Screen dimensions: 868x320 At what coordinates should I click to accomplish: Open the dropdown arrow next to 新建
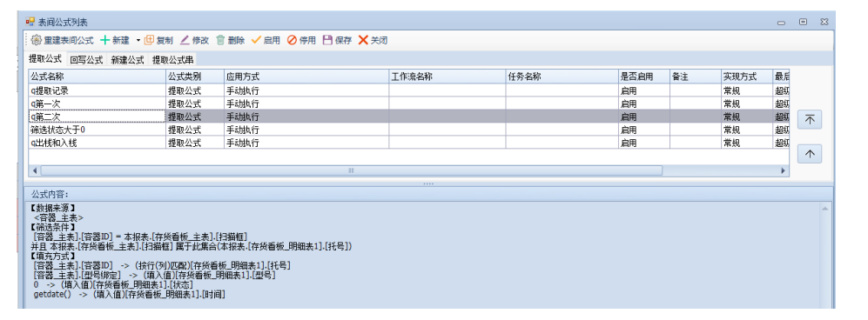(x=138, y=41)
